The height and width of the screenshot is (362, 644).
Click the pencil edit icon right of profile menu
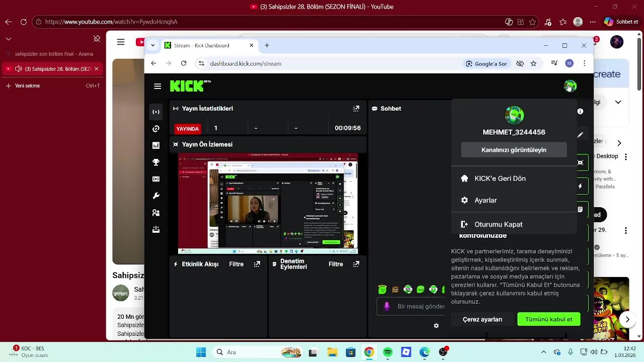tap(580, 135)
